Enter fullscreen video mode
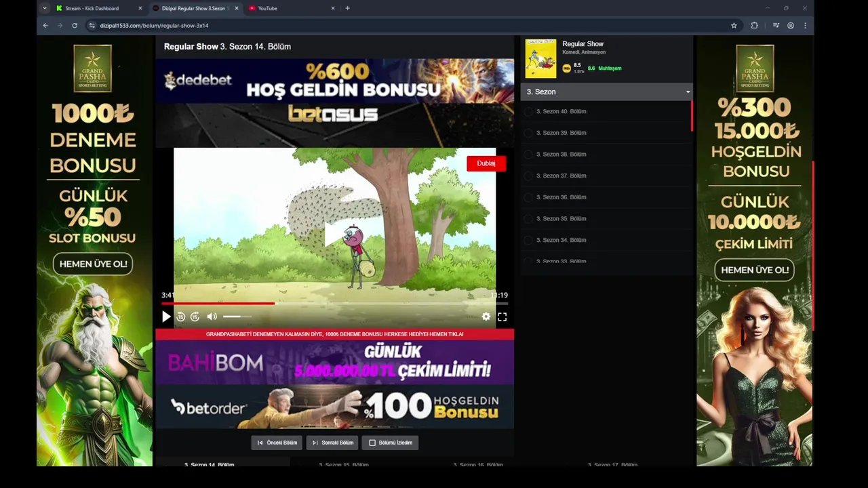The image size is (868, 488). click(x=502, y=317)
